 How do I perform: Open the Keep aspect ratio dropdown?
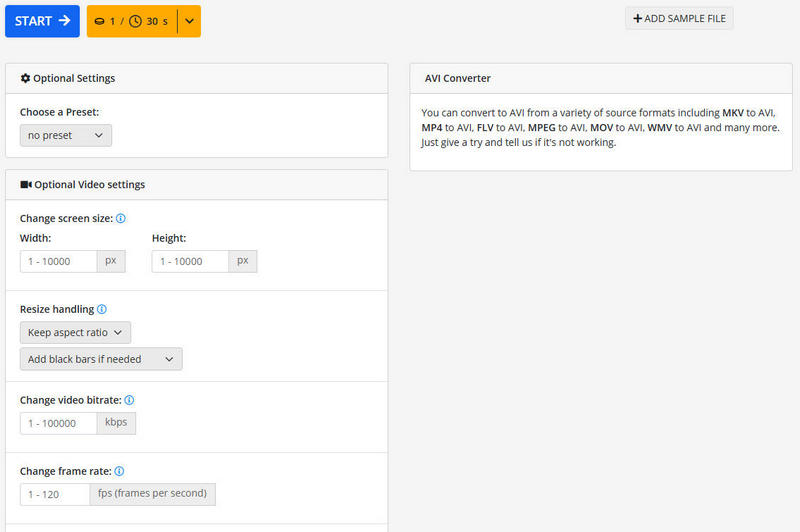click(75, 332)
